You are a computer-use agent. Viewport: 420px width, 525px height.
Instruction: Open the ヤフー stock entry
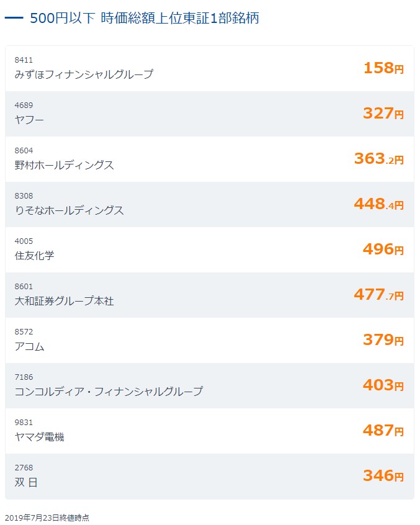[x=29, y=120]
